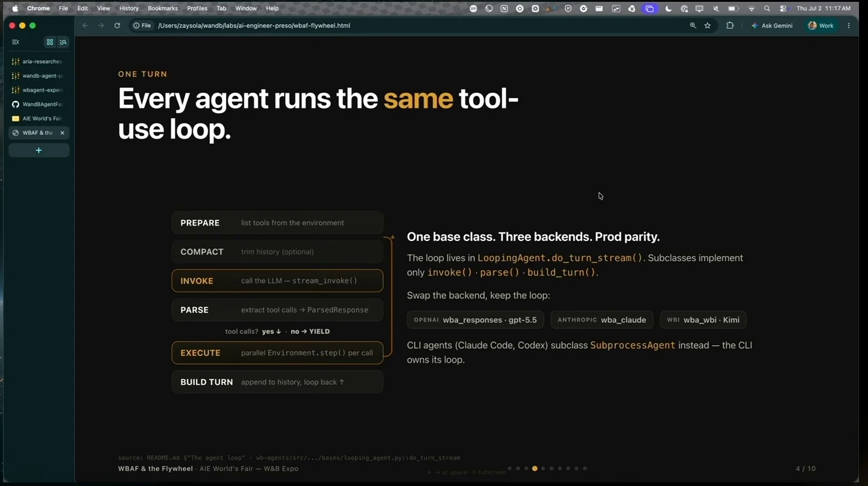Open the Window menu
The height and width of the screenshot is (486, 868).
coord(246,8)
